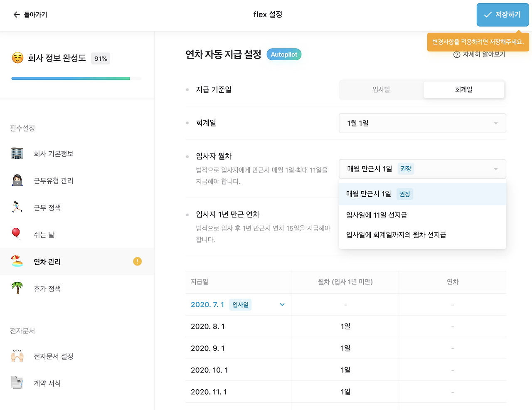Click the 91% completion badge

pyautogui.click(x=101, y=59)
